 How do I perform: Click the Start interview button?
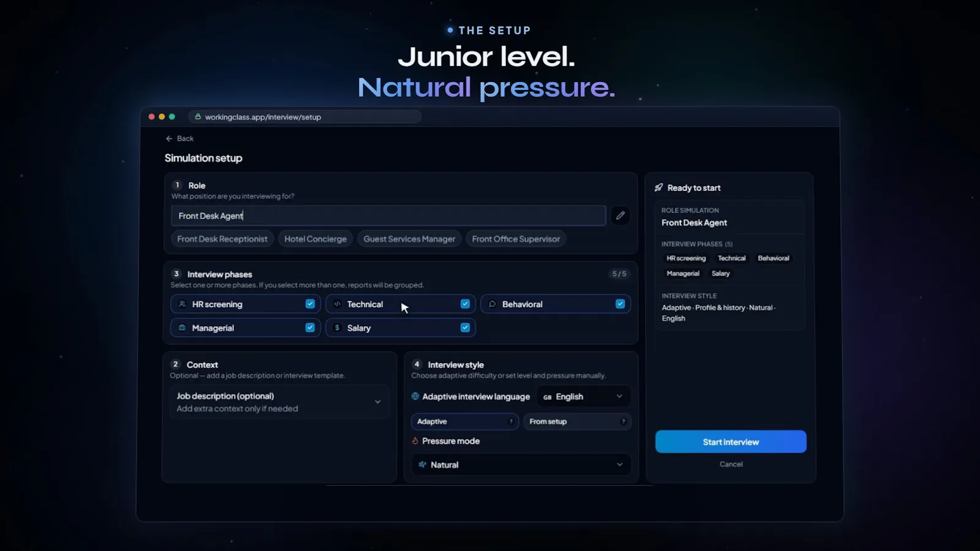[x=731, y=441]
